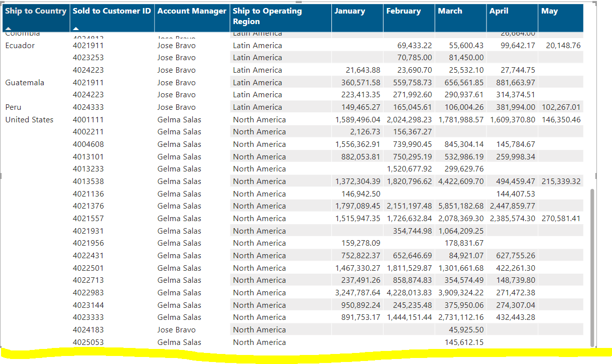The height and width of the screenshot is (364, 612).
Task: Click customer ID 4013538
Action: [88, 181]
